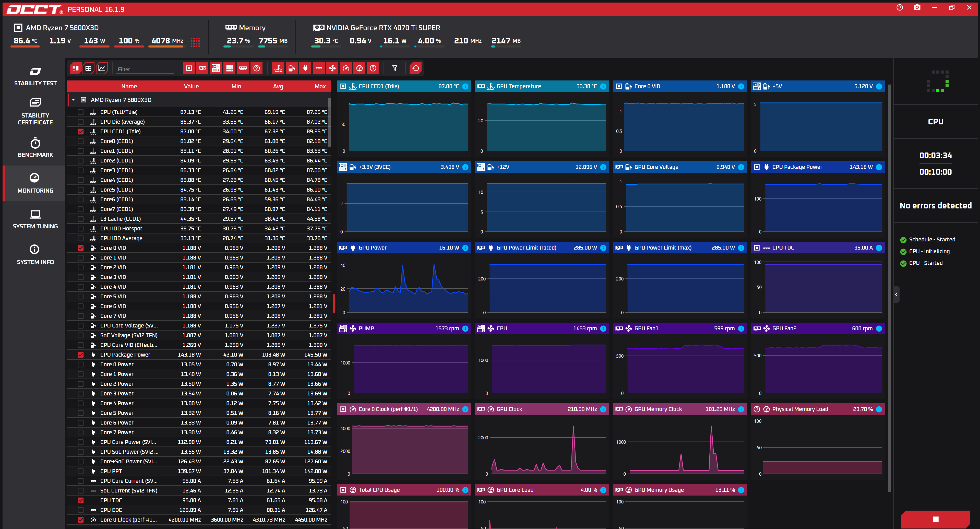
Task: Select the CPU IOD Hotspot row name
Action: [x=121, y=229]
